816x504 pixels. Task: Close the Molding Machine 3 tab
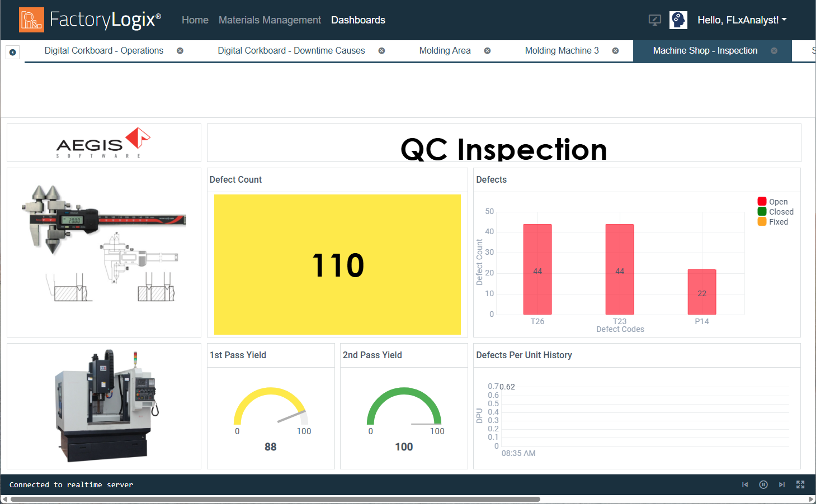[x=615, y=51]
